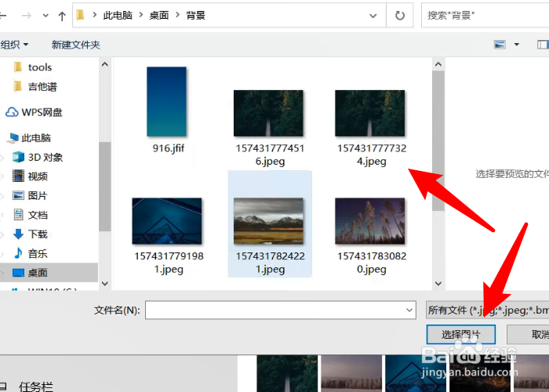
Task: Select 此电脑 in the address breadcrumb
Action: (118, 16)
